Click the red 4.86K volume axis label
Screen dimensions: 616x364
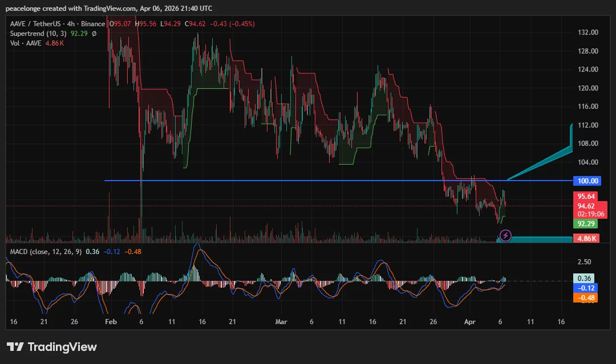[586, 238]
